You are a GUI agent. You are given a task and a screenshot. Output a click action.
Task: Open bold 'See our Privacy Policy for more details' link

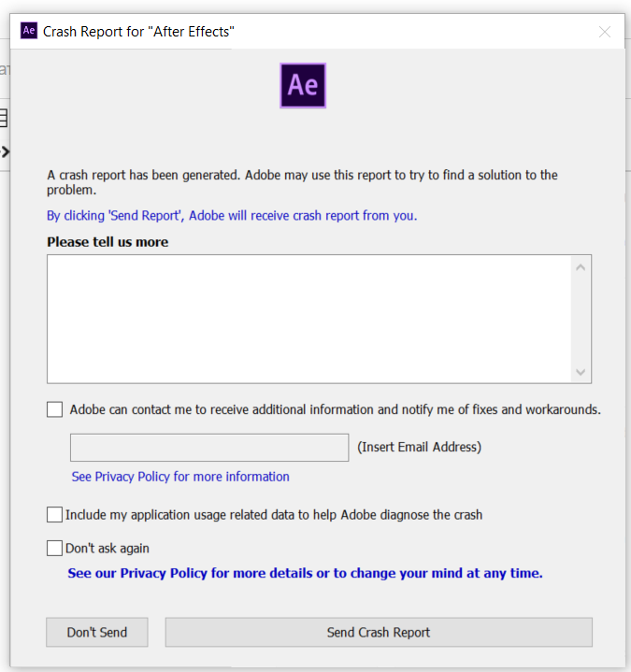305,573
